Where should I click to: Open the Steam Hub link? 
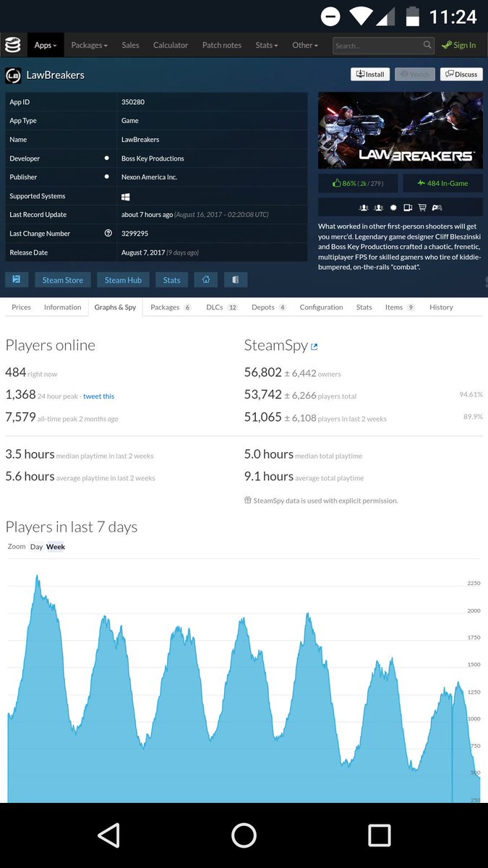[123, 280]
